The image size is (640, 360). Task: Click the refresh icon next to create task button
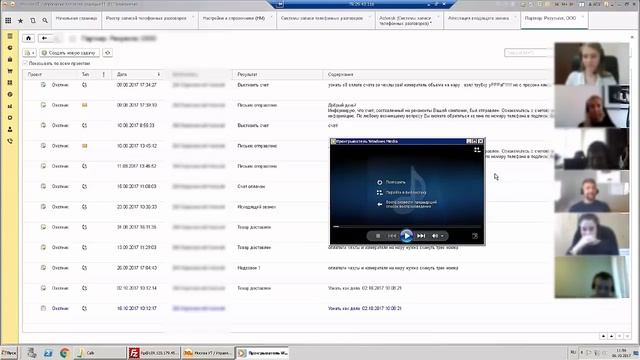point(107,53)
